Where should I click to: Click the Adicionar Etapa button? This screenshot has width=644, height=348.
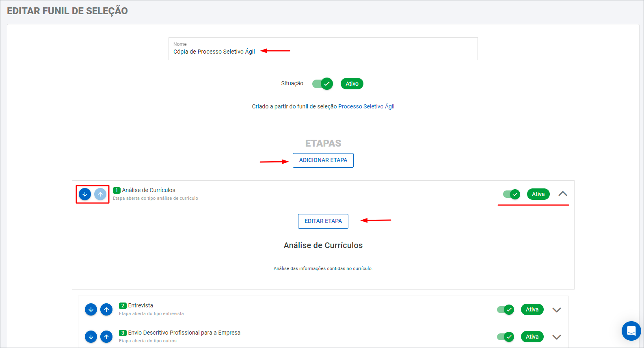click(x=323, y=160)
